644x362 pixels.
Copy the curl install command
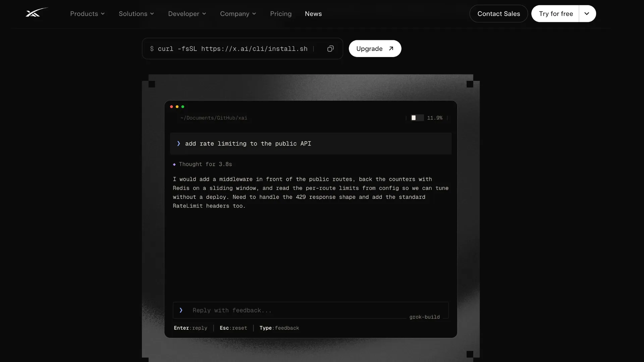pyautogui.click(x=330, y=49)
